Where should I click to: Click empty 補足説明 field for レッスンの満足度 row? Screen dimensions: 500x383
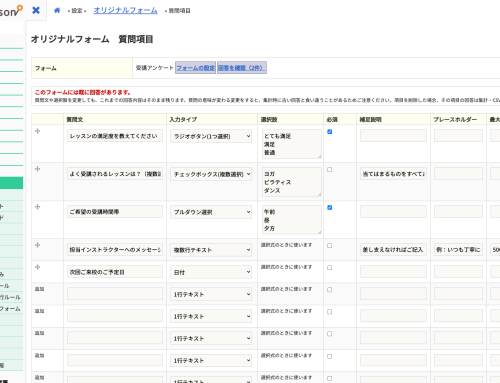393,136
